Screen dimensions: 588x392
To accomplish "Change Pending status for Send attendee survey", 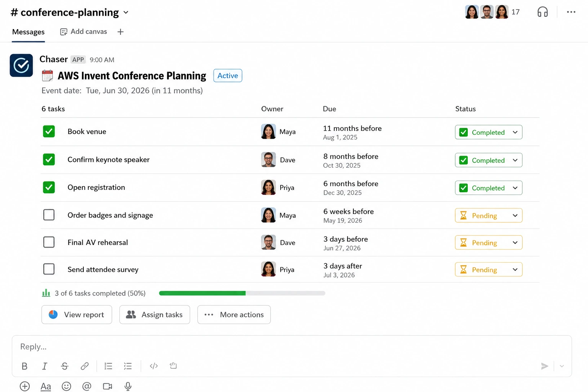I will point(488,269).
